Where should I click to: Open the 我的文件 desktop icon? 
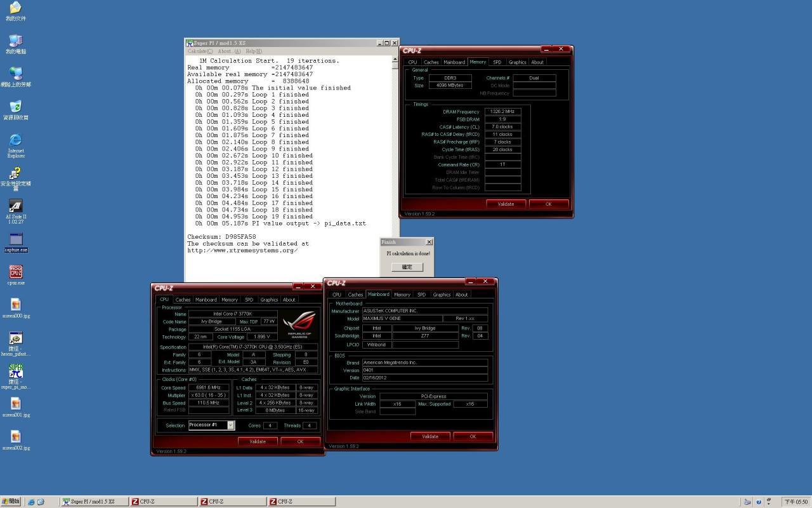point(15,11)
